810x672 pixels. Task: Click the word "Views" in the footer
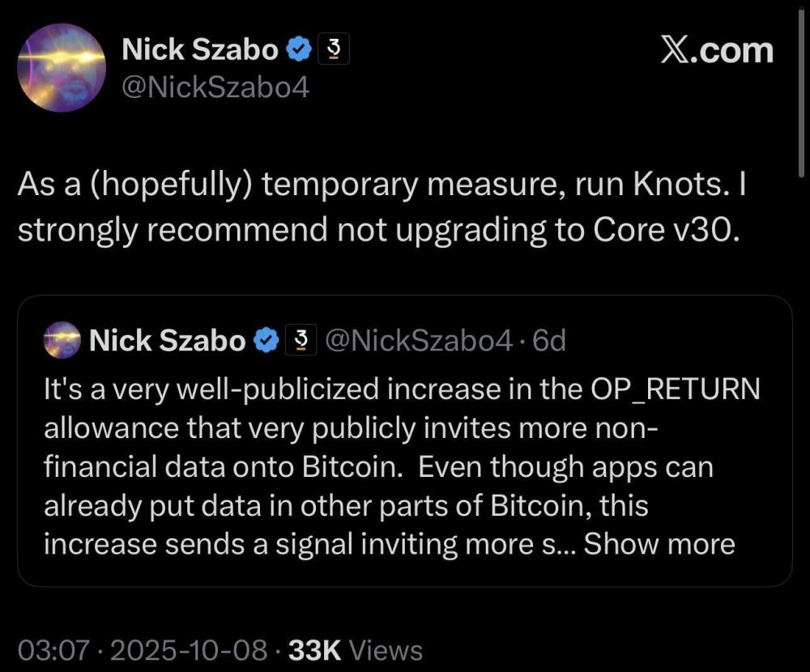pyautogui.click(x=386, y=650)
